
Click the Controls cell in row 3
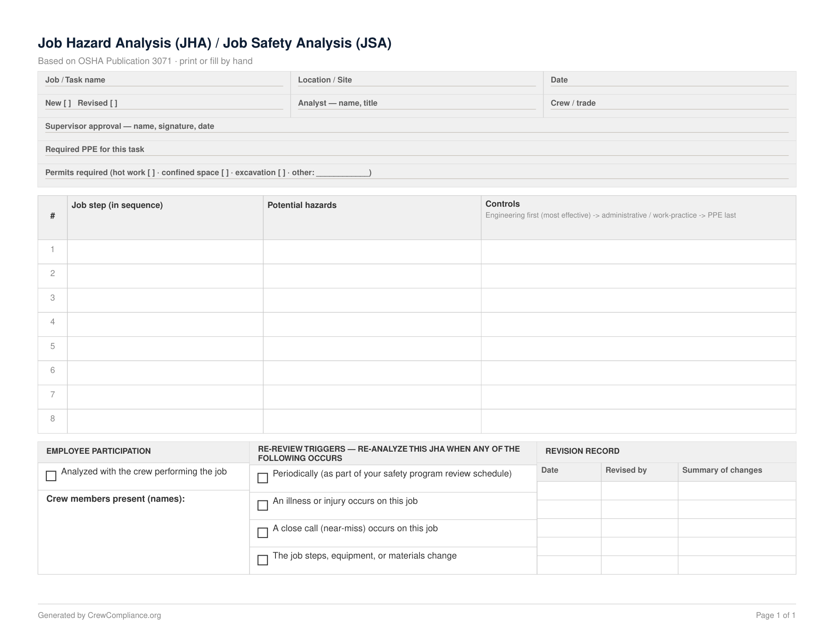tap(639, 300)
